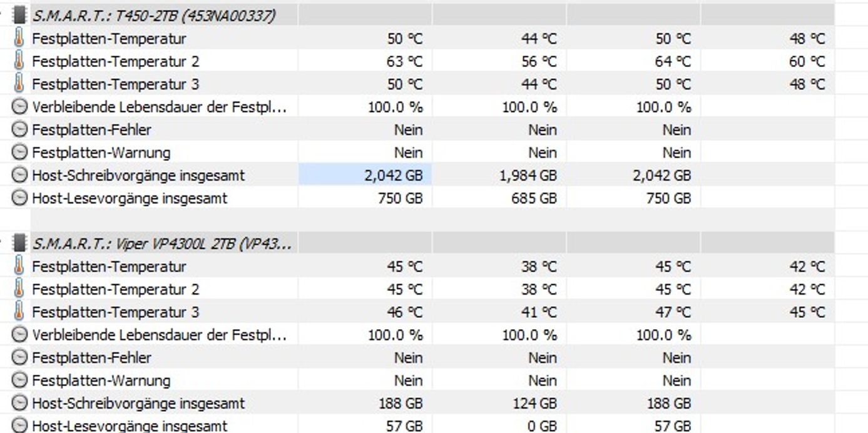Select T450 Host-Schreibvorgänge insgesamt row label

coord(138,175)
